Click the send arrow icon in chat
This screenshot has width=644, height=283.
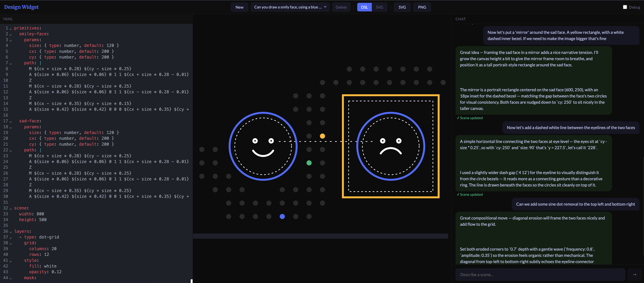[634, 275]
